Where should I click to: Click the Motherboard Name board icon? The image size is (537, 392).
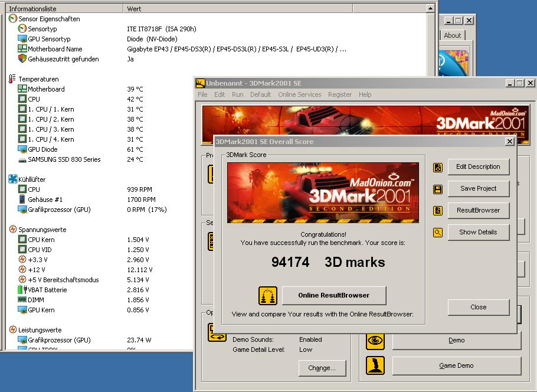click(22, 48)
